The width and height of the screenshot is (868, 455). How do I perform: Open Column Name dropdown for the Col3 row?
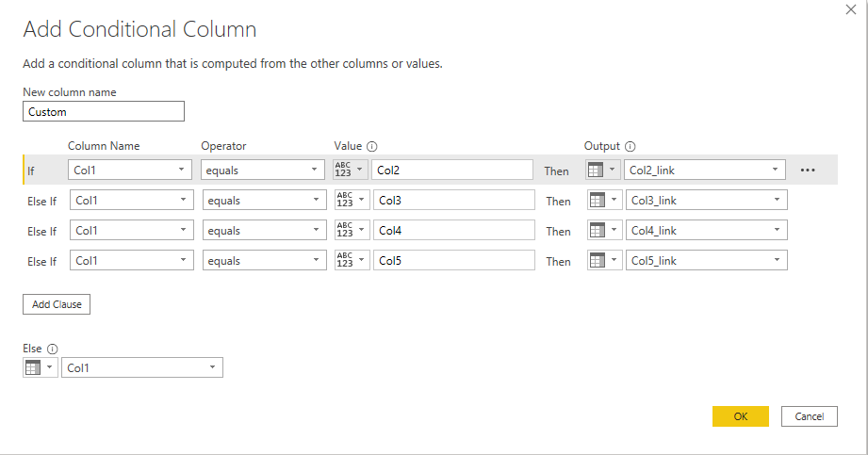(132, 200)
